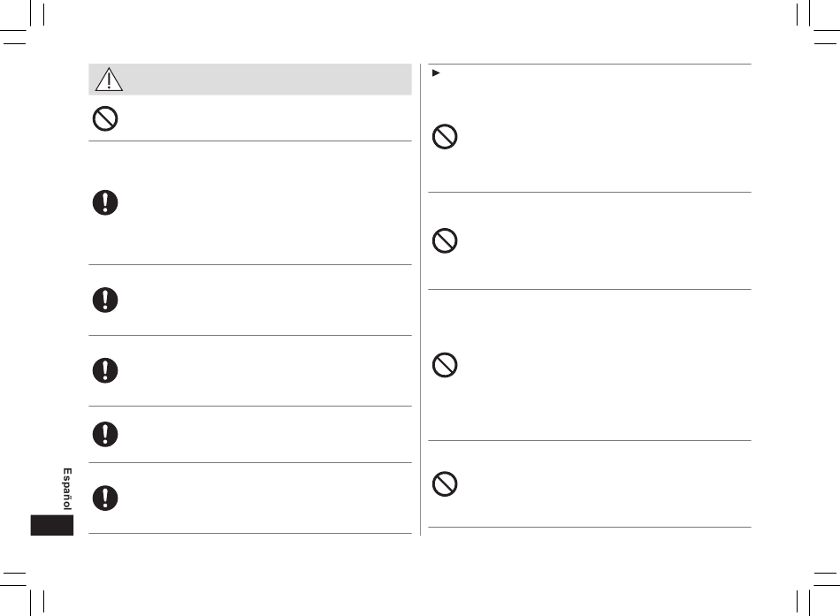Click the black arrow bullet atop right column
The height and width of the screenshot is (616, 840).
pos(436,72)
